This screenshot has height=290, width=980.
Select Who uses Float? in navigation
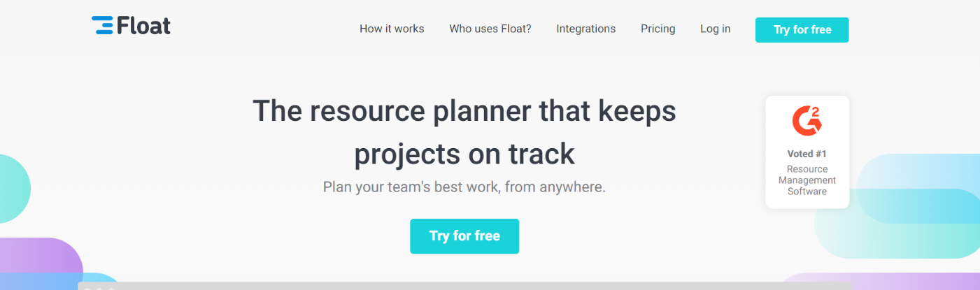click(490, 29)
